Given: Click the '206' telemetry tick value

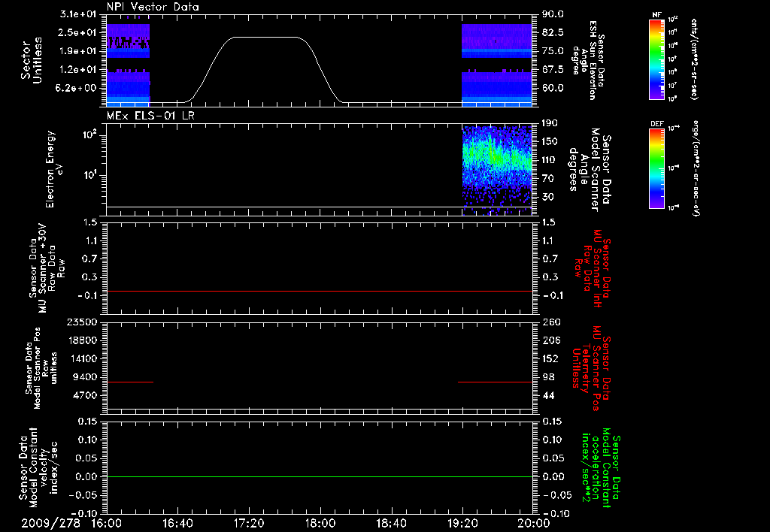Looking at the screenshot, I should tap(550, 340).
